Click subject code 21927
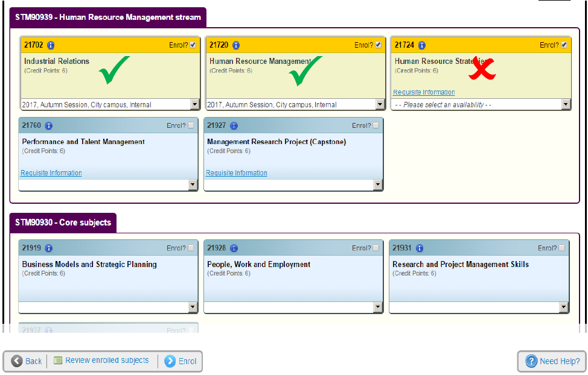Screen dimensions: 588x375 (216, 125)
